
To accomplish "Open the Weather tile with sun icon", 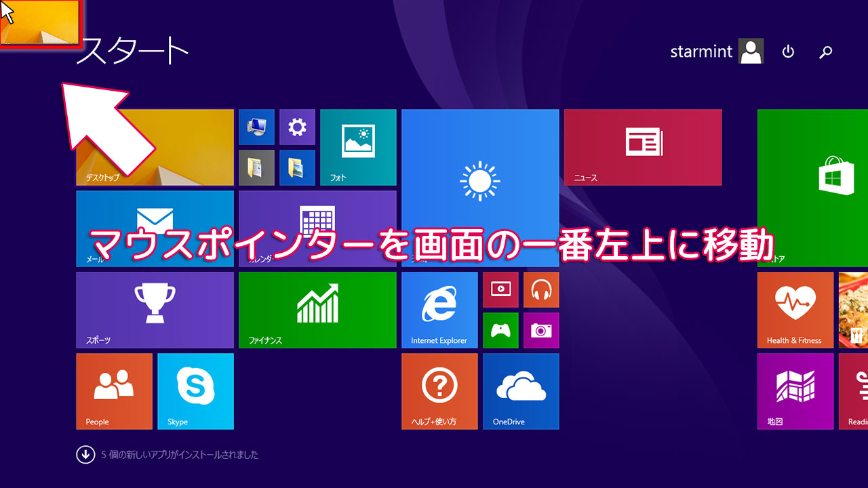I will tap(480, 188).
